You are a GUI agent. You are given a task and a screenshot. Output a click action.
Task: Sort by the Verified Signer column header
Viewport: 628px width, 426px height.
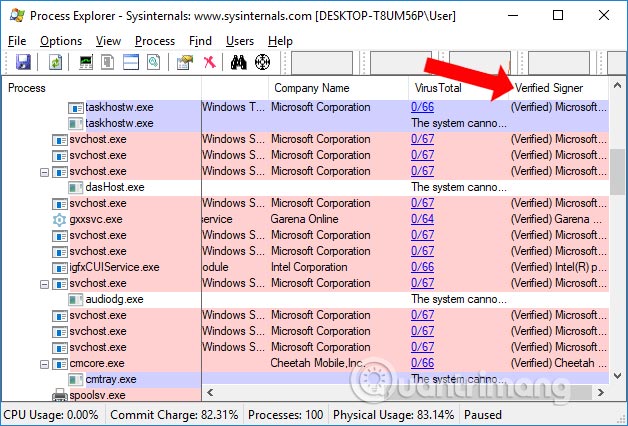pos(559,88)
